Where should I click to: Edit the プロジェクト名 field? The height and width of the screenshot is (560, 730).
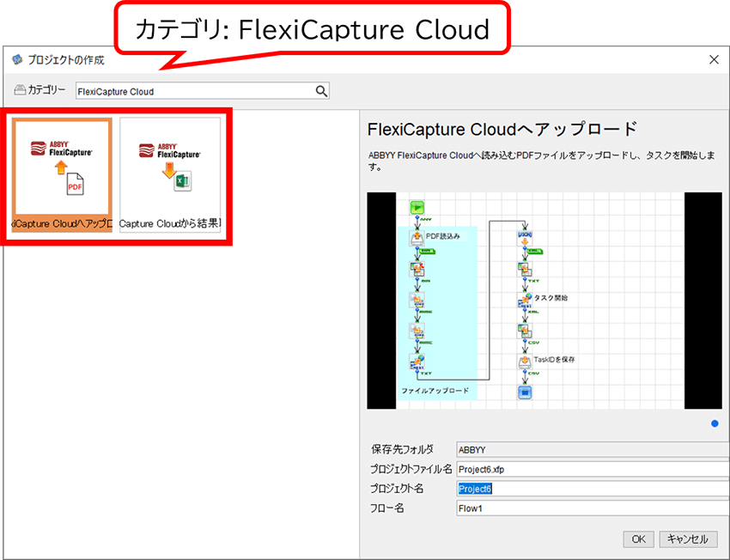(593, 489)
